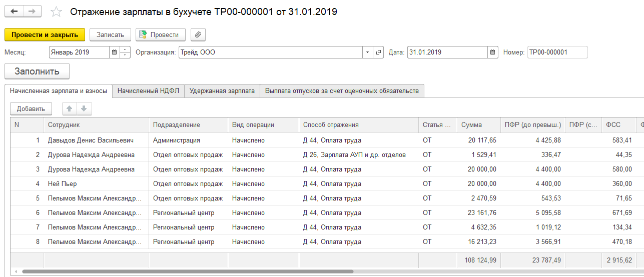Select the Выплата отпусков tab
Image resolution: width=644 pixels, height=277 pixels.
(341, 91)
